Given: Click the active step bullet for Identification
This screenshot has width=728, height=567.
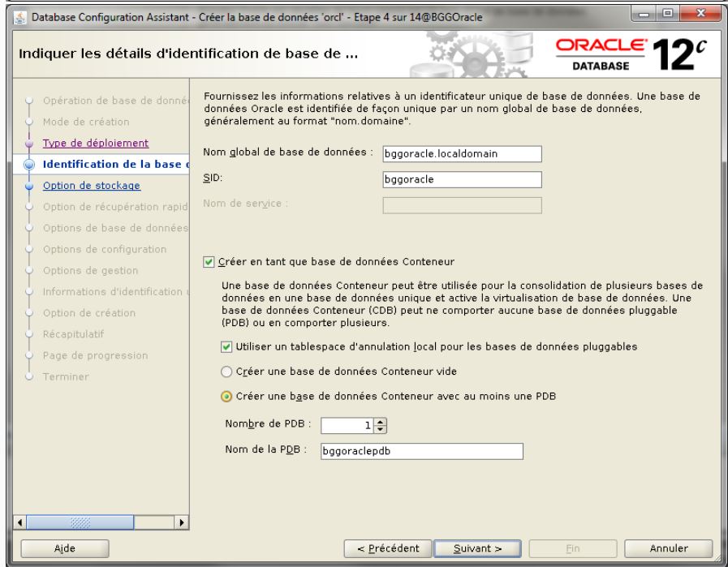Looking at the screenshot, I should point(29,164).
